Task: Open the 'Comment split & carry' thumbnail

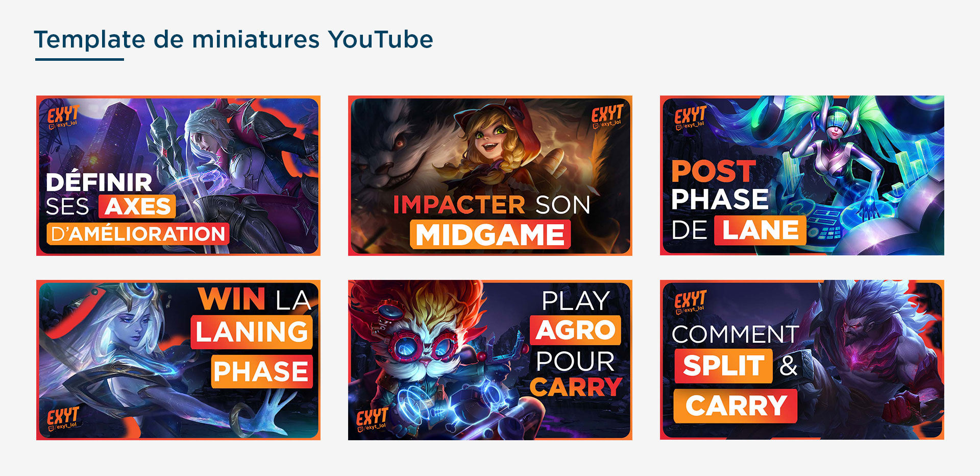Action: click(x=802, y=360)
